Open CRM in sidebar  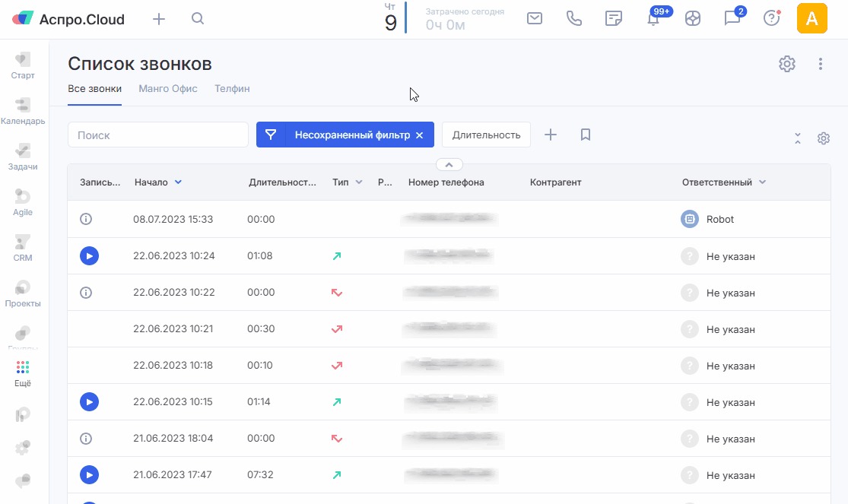coord(23,249)
